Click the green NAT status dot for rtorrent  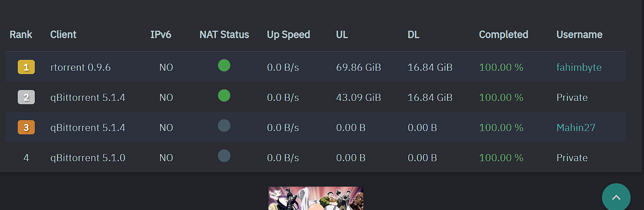pos(224,66)
